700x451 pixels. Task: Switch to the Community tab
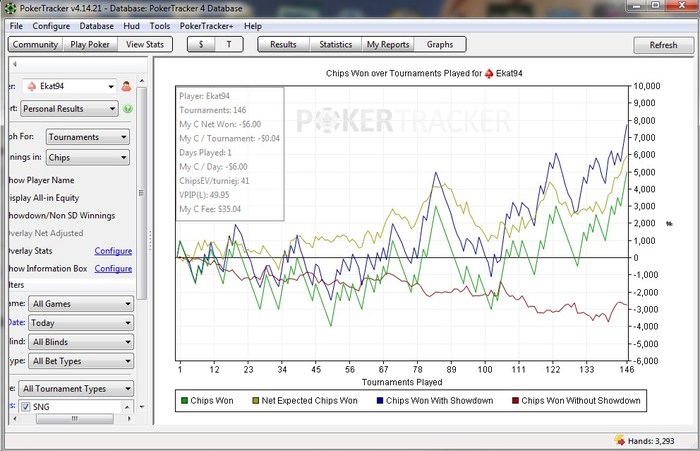click(x=35, y=45)
